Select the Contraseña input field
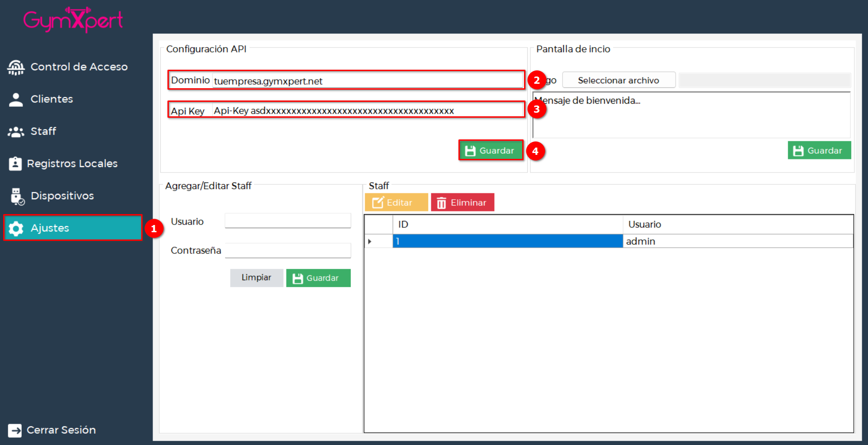Image resolution: width=868 pixels, height=445 pixels. point(288,250)
